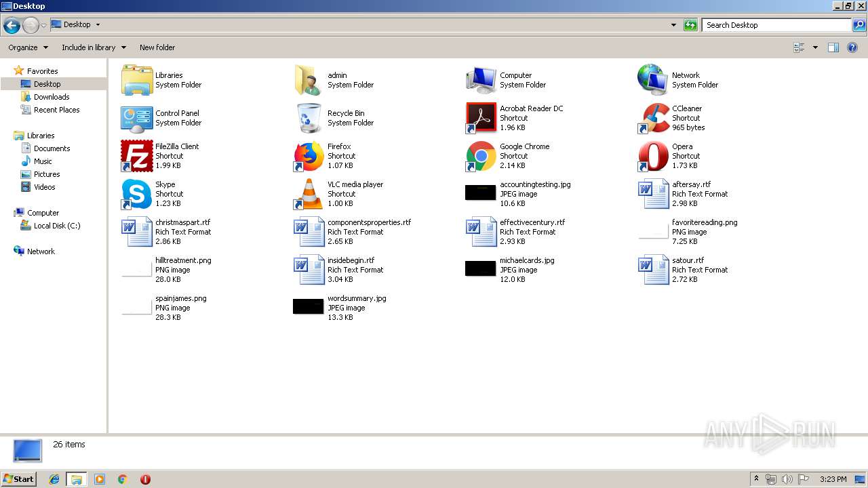Select the FileZilla Client shortcut icon
This screenshot has width=868, height=488.
[x=137, y=156]
